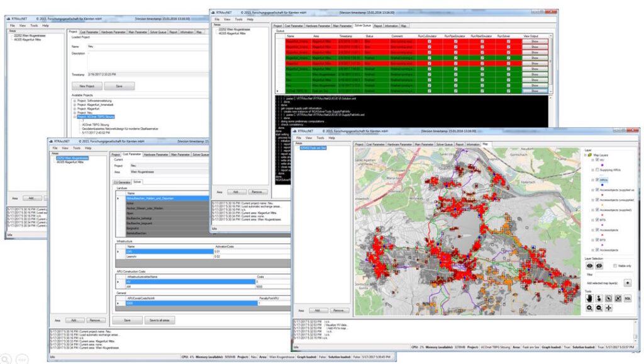Click the plus button to add map layers
644x364 pixels.
[x=627, y=283]
